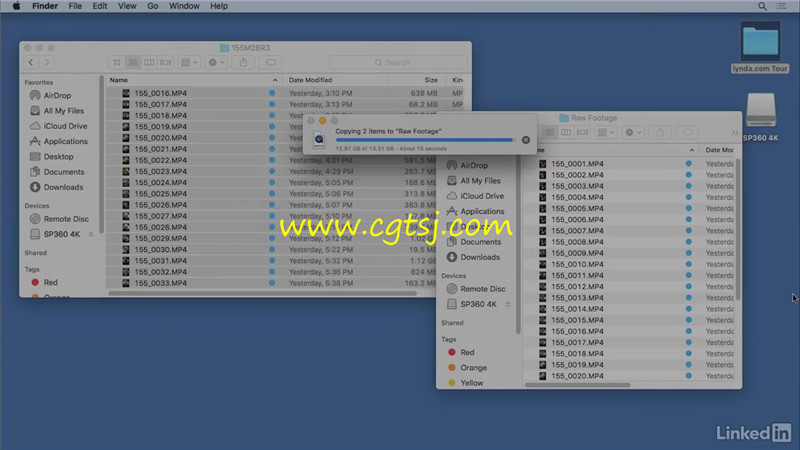Click Share button in 155M28R3 window
The image size is (800, 450).
(243, 62)
